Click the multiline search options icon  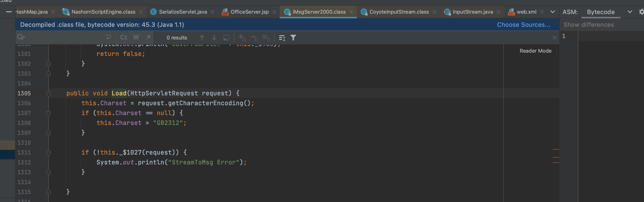282,38
